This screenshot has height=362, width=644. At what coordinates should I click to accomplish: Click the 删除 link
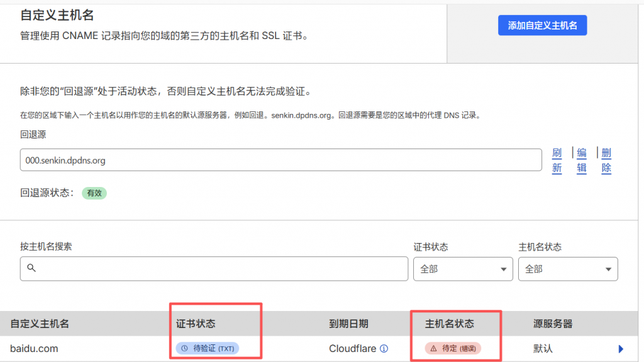pyautogui.click(x=606, y=161)
